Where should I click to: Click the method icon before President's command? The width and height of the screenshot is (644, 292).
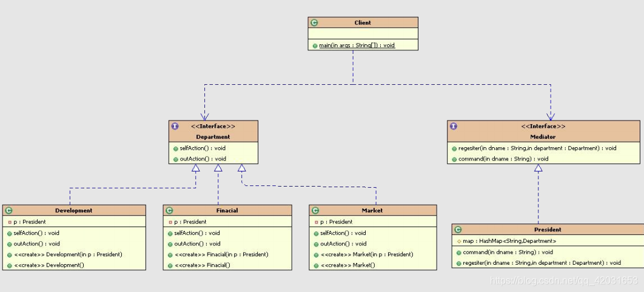point(459,253)
